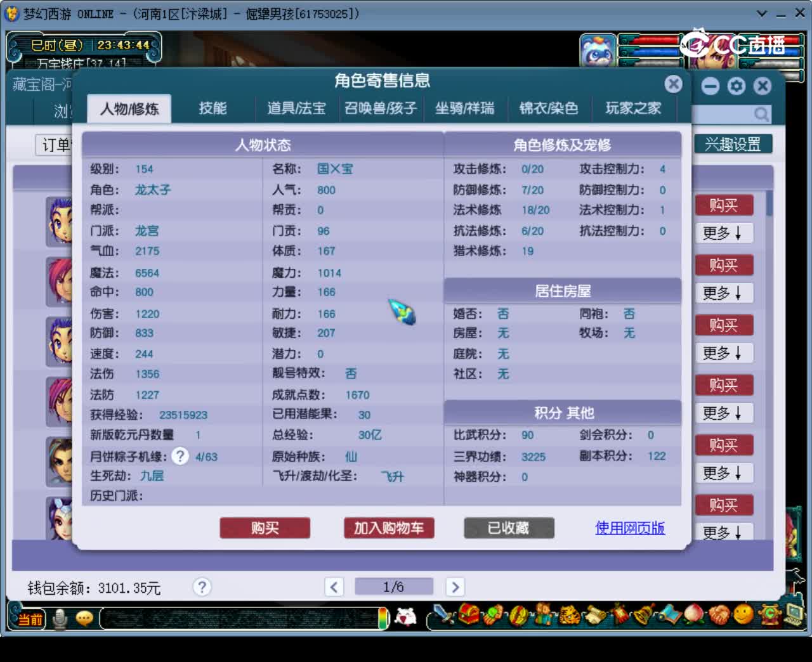Screen dimensions: 812x662
Task: Click the red and green ball icon
Action: click(518, 614)
